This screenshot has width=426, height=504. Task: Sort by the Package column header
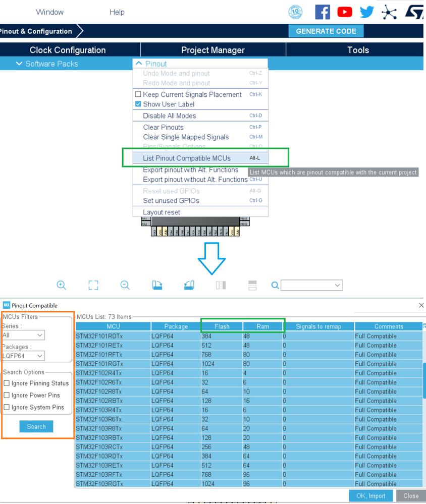point(176,326)
